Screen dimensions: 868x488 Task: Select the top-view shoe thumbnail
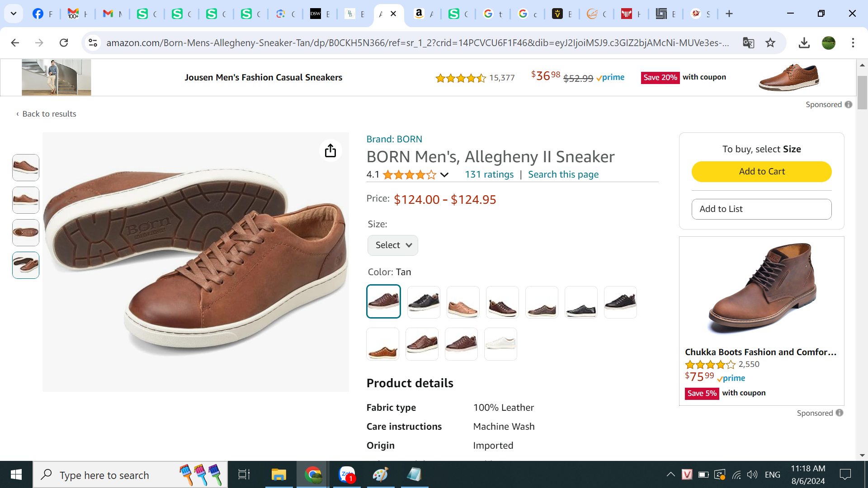click(x=26, y=232)
